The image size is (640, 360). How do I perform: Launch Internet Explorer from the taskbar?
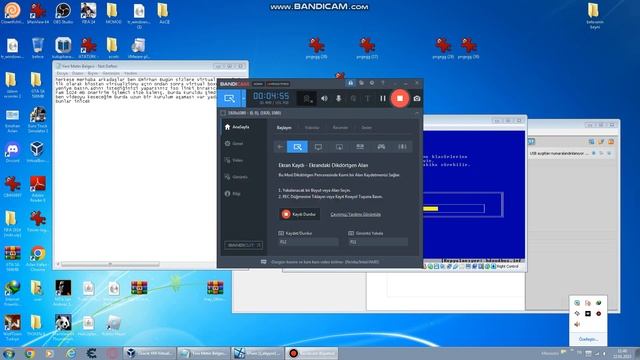tap(71, 353)
